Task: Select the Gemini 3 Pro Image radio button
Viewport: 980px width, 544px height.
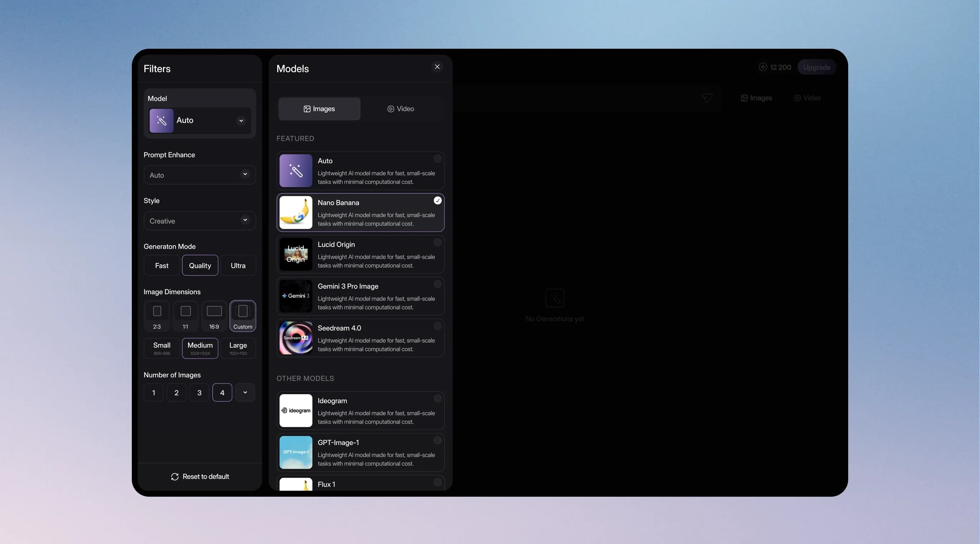Action: 437,284
